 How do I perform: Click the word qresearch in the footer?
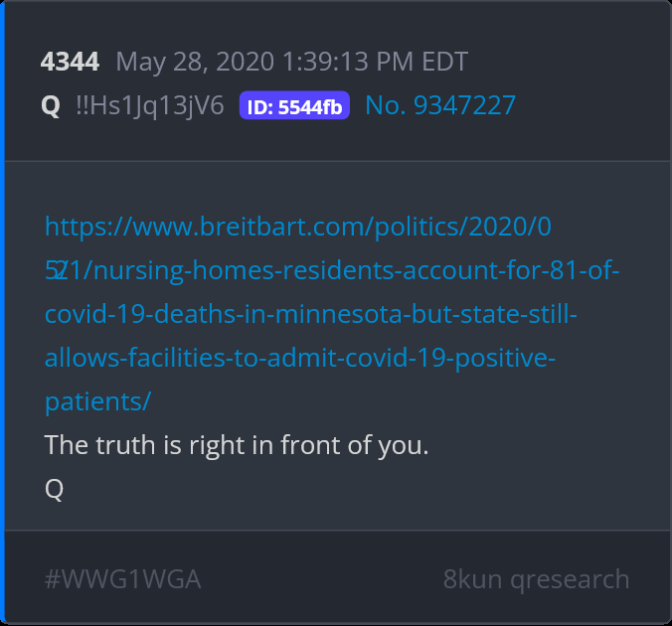(570, 580)
